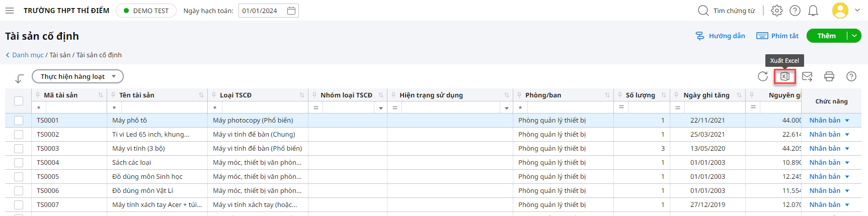868x216 pixels.
Task: Check the box for row TS0001
Action: click(19, 121)
